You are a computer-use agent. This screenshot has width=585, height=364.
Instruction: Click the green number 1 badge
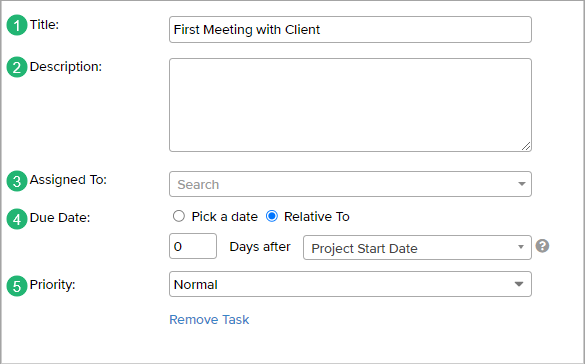[x=17, y=25]
